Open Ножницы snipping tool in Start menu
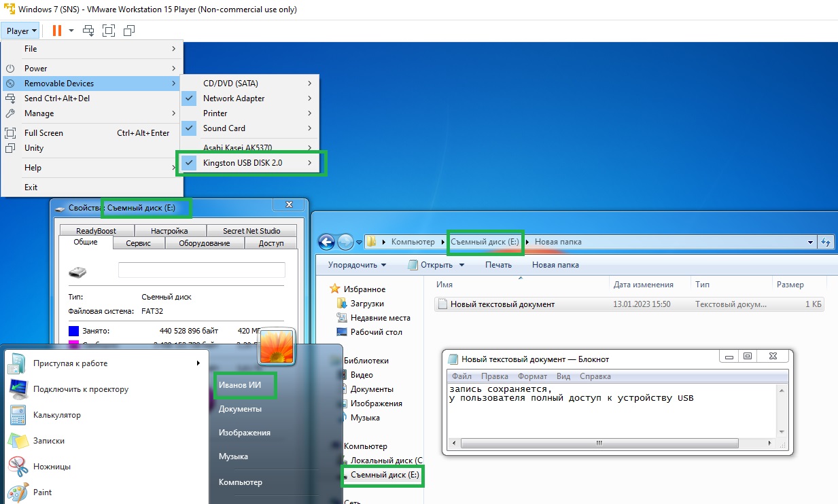 (x=52, y=467)
